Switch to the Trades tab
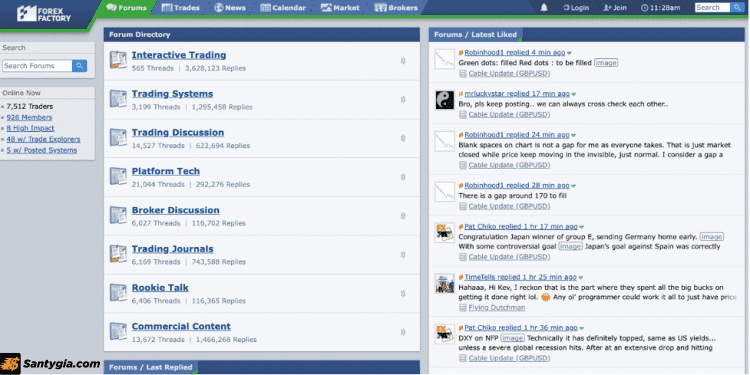750x375 pixels. [x=180, y=8]
